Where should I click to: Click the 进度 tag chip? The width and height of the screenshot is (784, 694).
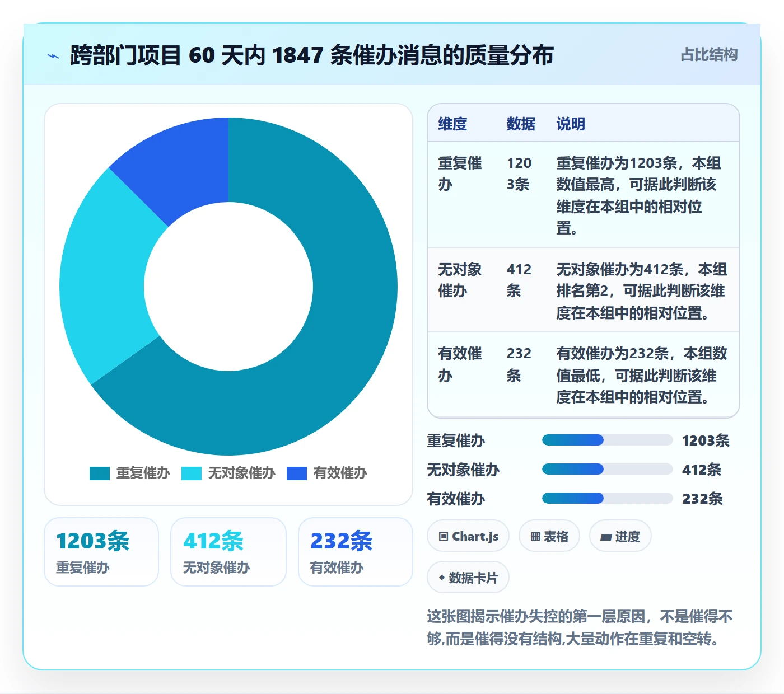pyautogui.click(x=620, y=536)
